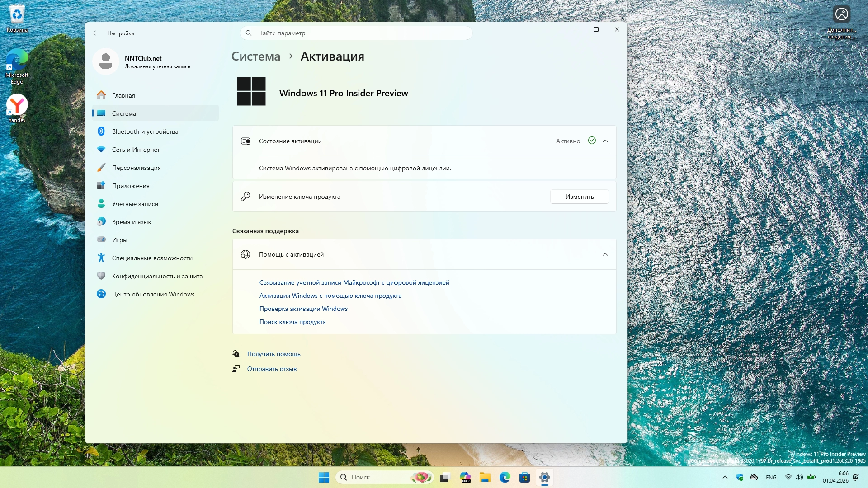
Task: Open Центр обновления Windows section
Action: pyautogui.click(x=153, y=294)
